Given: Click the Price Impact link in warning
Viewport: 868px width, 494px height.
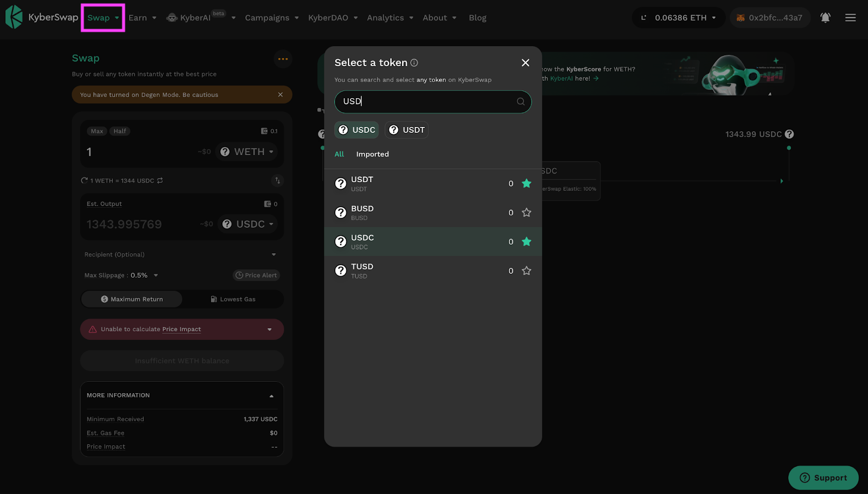Looking at the screenshot, I should click(181, 329).
